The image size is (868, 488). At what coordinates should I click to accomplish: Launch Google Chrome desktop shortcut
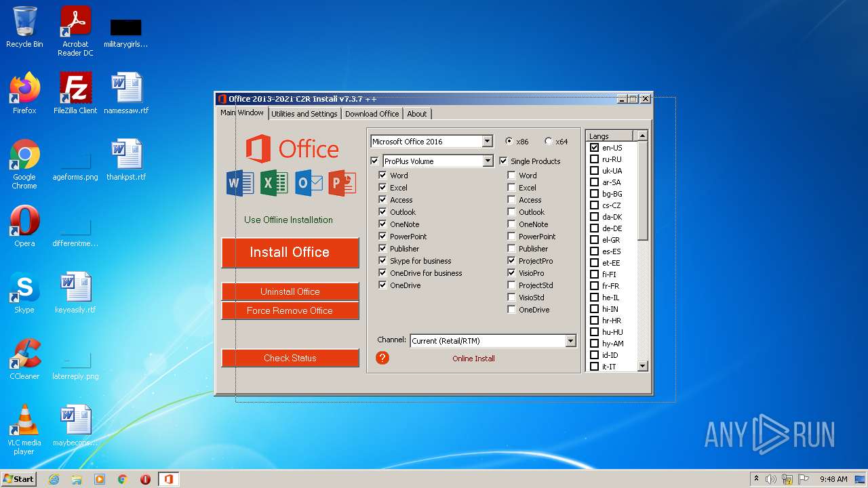pos(24,164)
